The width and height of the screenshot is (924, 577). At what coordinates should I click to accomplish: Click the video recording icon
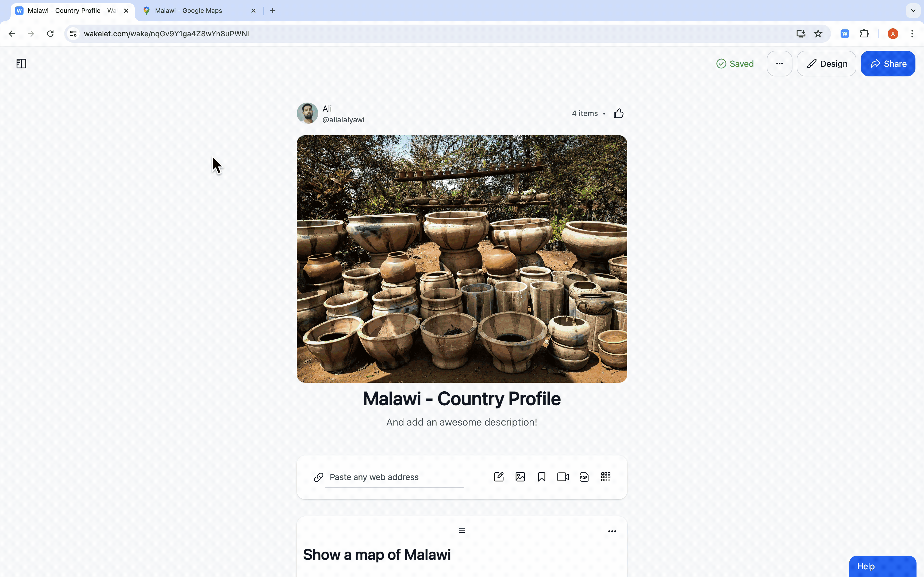563,477
